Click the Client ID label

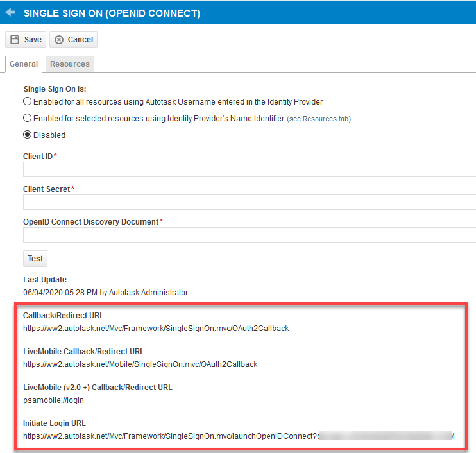coord(38,157)
